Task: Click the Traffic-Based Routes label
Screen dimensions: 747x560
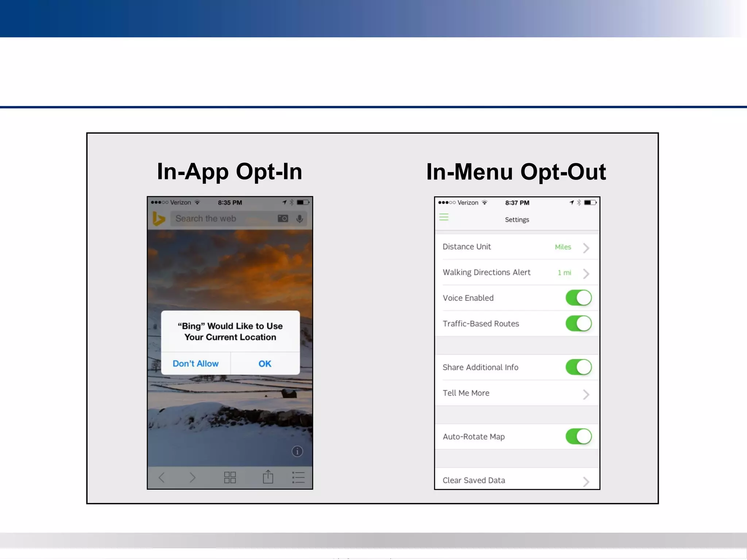Action: click(x=481, y=323)
